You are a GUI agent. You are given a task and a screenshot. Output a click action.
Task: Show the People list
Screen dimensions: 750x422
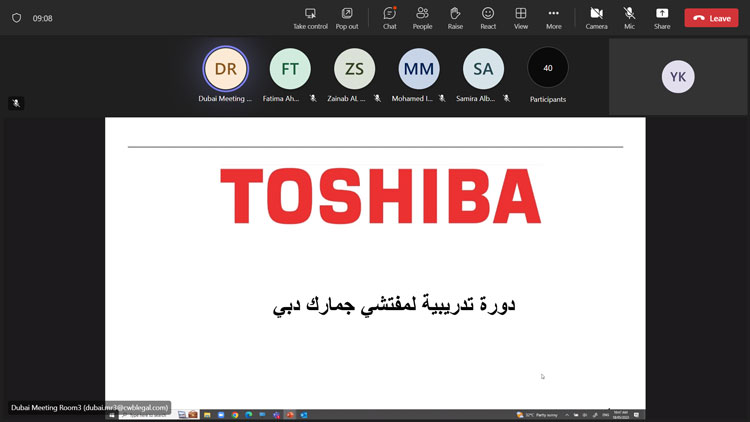click(x=422, y=18)
